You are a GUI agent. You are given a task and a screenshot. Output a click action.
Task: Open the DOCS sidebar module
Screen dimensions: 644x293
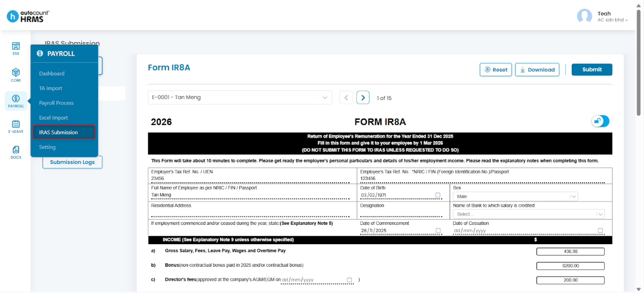[x=16, y=152]
